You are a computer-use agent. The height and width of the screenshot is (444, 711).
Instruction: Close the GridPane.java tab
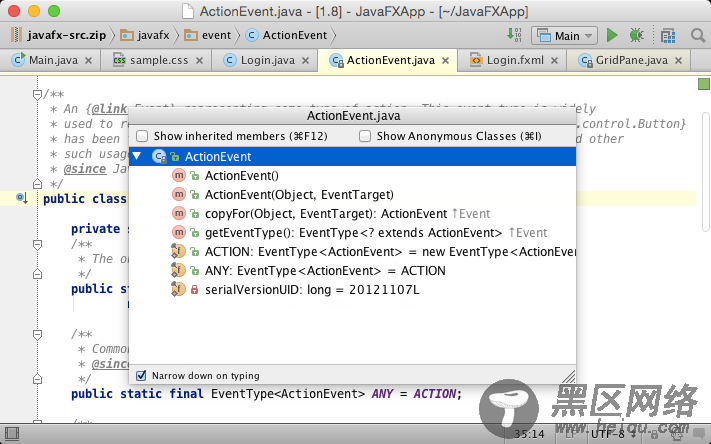point(678,60)
